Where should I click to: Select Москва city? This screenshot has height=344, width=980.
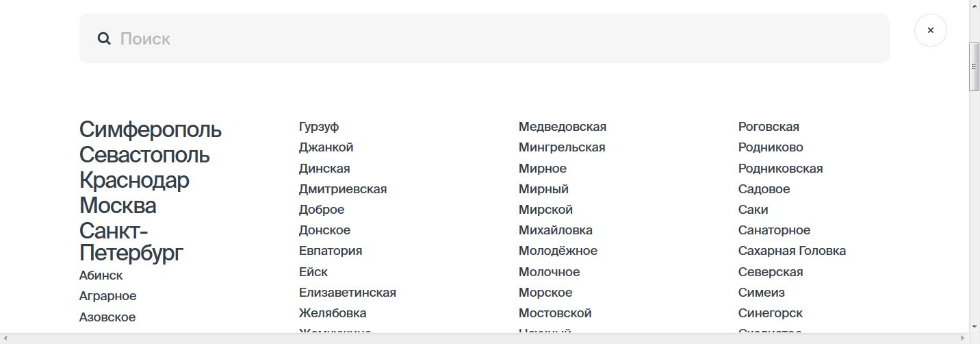tap(118, 206)
